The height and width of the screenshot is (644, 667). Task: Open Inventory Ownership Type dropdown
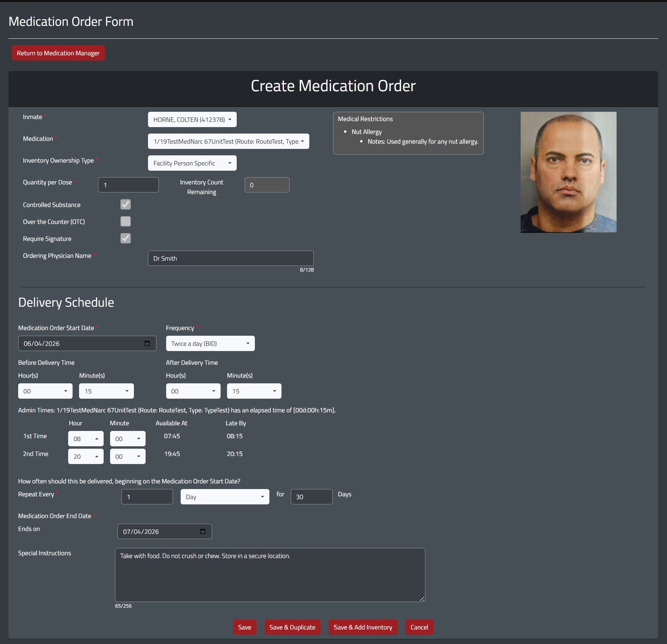point(192,163)
